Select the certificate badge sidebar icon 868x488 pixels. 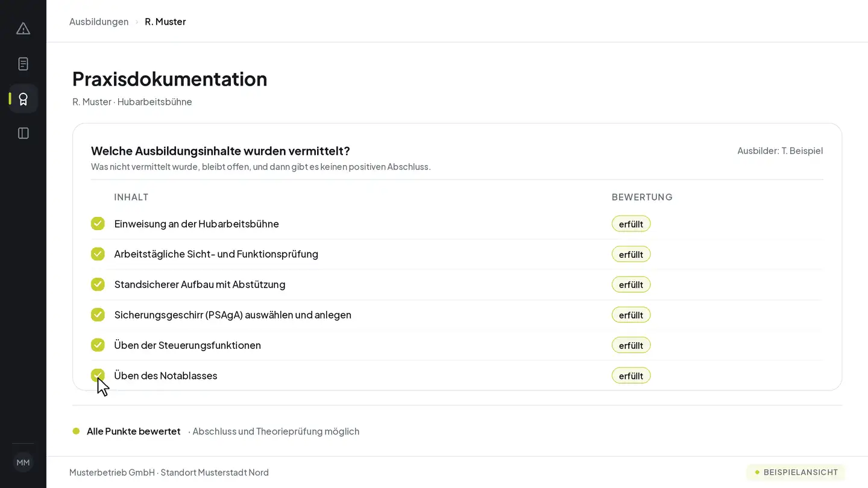coord(23,99)
